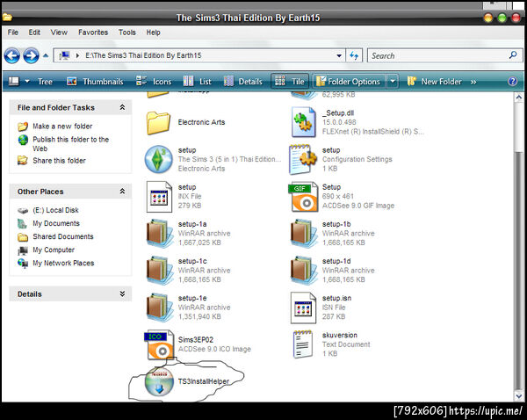Open recent pages arrow beside Forward button
Screen dimensions: 527x420
(46, 55)
